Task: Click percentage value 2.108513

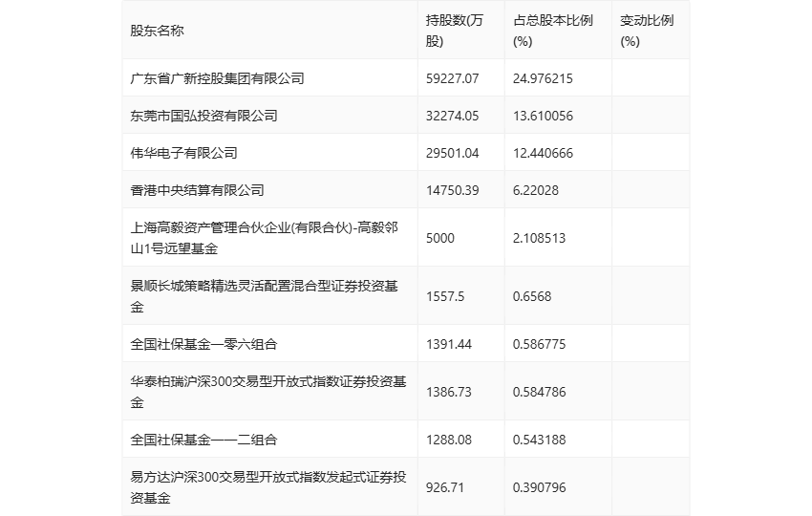Action: coord(539,238)
